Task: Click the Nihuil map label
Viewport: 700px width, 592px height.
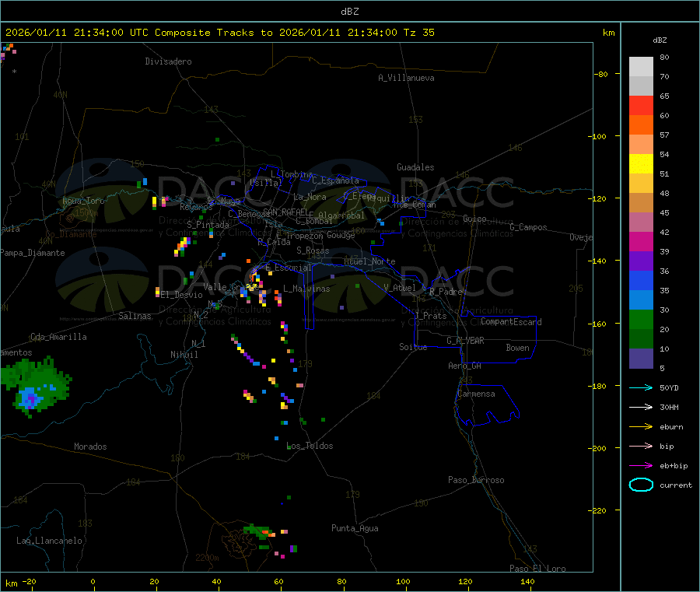Action: click(184, 355)
